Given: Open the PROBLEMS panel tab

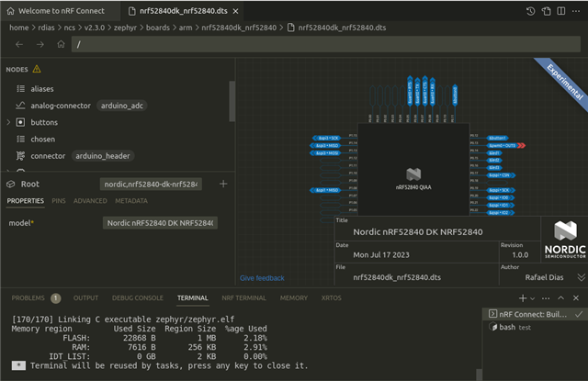Looking at the screenshot, I should (x=28, y=298).
